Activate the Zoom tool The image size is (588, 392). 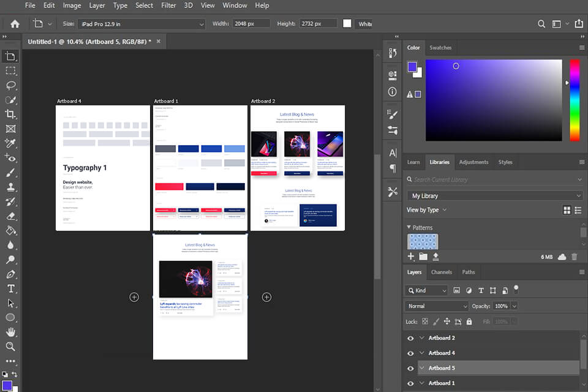(x=11, y=347)
